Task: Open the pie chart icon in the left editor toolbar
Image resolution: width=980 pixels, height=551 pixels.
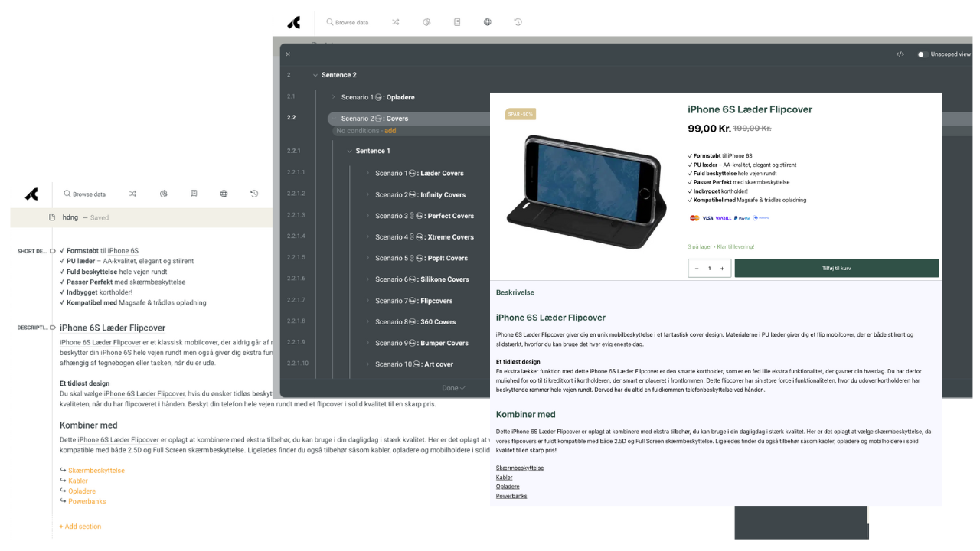Action: [x=163, y=194]
